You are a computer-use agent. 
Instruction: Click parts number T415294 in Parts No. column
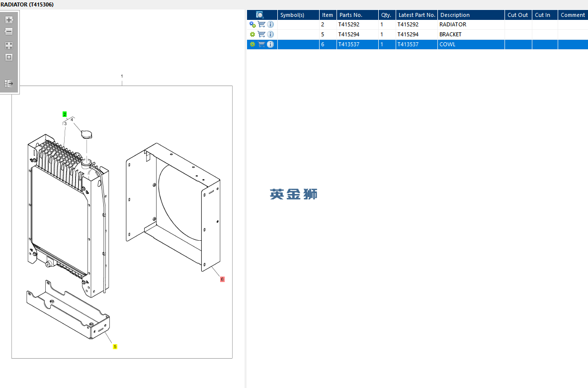(x=349, y=34)
